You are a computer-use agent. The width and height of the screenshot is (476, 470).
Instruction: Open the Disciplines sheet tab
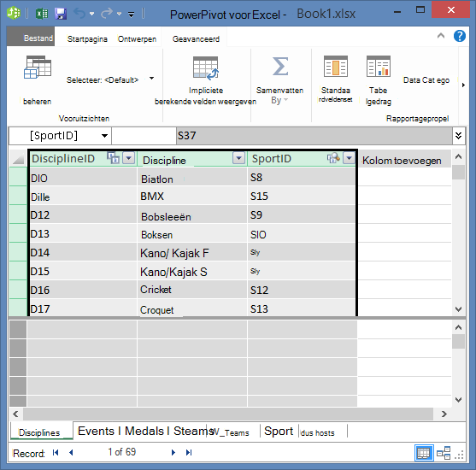pyautogui.click(x=41, y=432)
